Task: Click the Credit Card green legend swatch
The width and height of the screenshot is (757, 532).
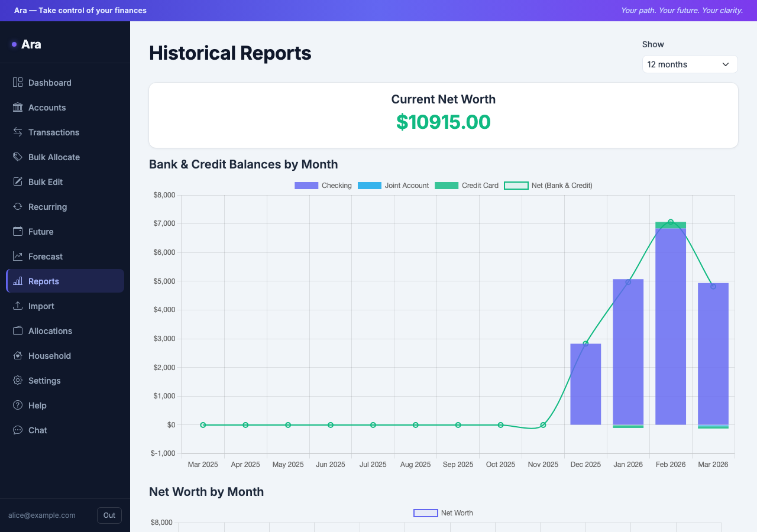Action: (x=447, y=186)
